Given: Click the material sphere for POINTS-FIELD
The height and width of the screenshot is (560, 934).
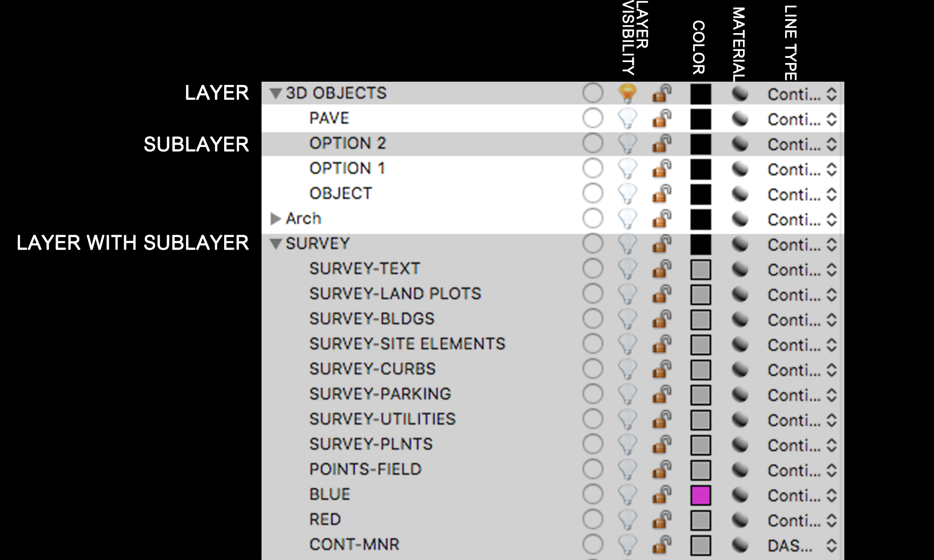Looking at the screenshot, I should [x=740, y=470].
